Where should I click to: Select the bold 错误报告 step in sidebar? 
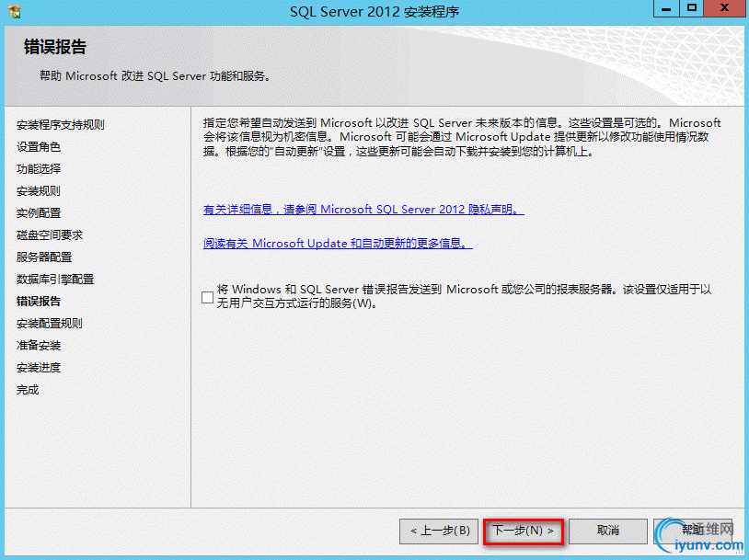(x=39, y=302)
